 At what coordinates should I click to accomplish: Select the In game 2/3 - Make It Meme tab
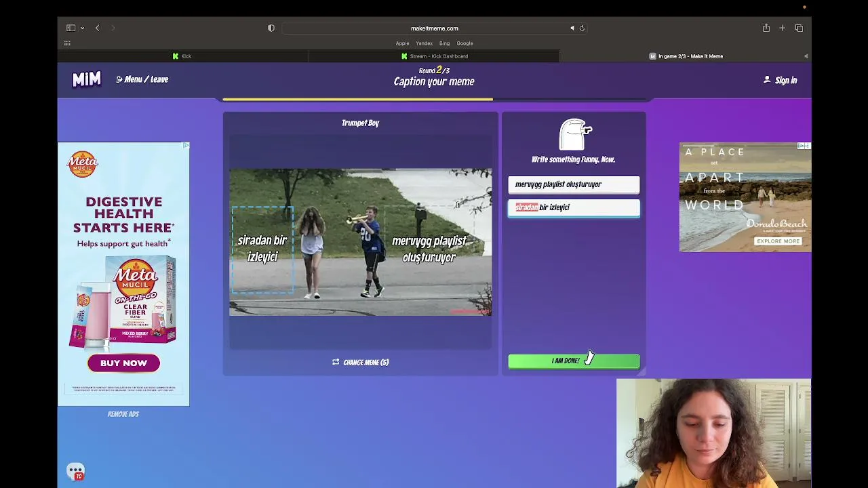click(686, 56)
